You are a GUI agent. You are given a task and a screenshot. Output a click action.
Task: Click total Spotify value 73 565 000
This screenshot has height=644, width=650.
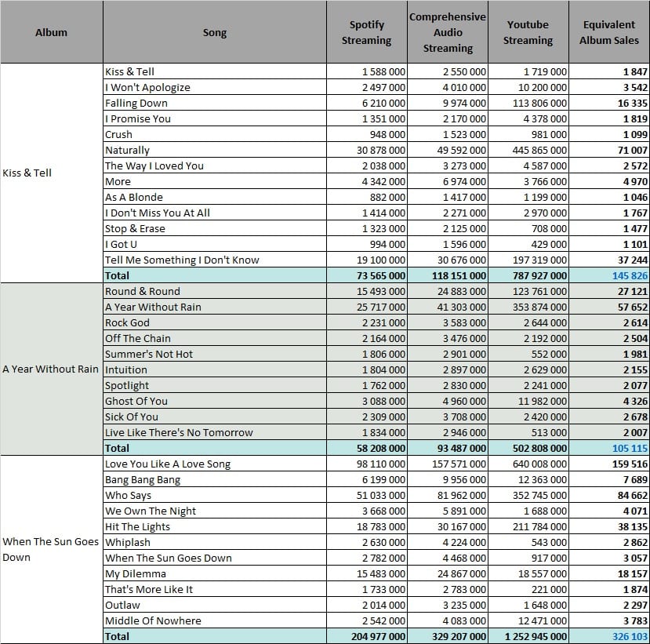pos(367,276)
